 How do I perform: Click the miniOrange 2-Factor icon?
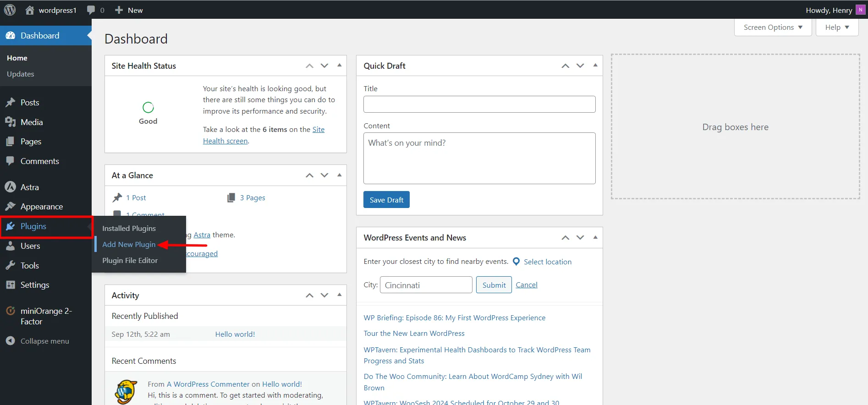click(x=10, y=311)
